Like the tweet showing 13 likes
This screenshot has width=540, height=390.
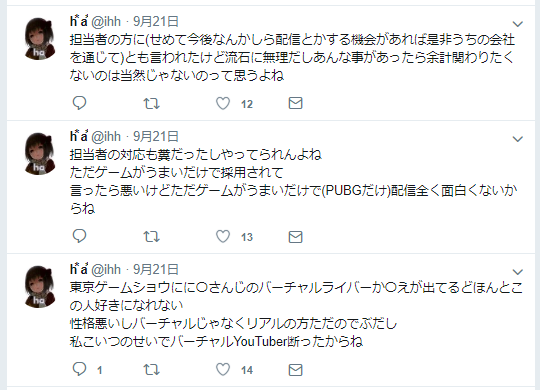click(223, 237)
